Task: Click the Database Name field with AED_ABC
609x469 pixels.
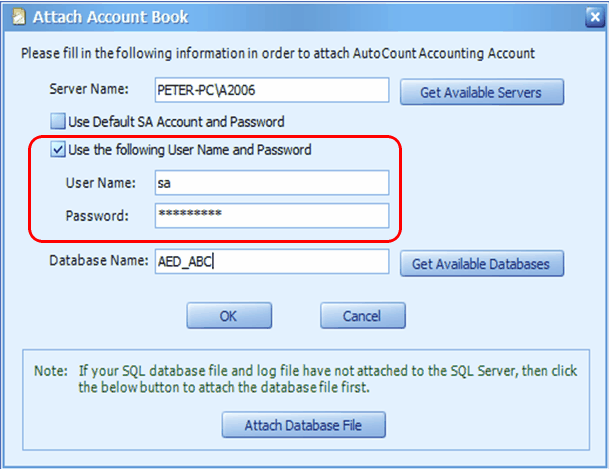Action: coord(272,262)
